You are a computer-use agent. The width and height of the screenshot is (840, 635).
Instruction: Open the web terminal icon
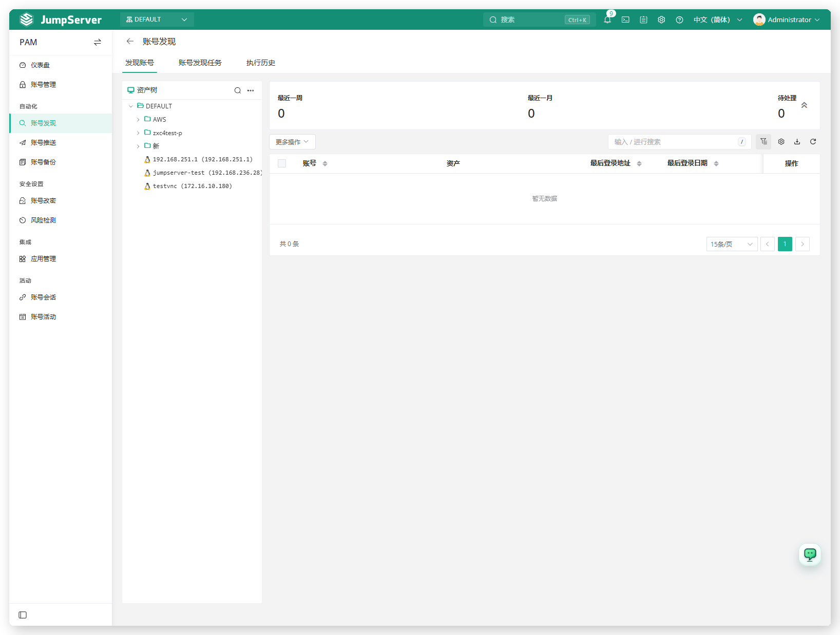625,20
